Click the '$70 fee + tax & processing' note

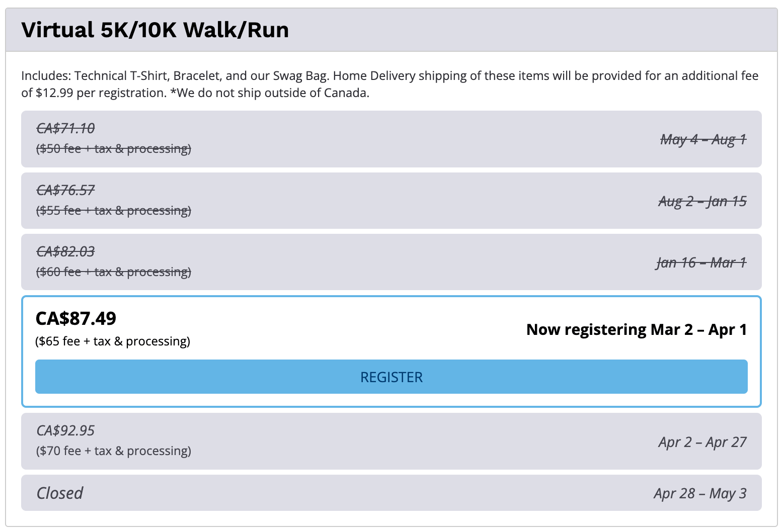(114, 451)
